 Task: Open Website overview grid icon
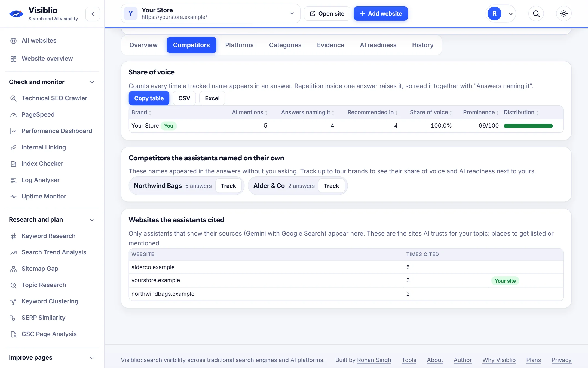(13, 59)
